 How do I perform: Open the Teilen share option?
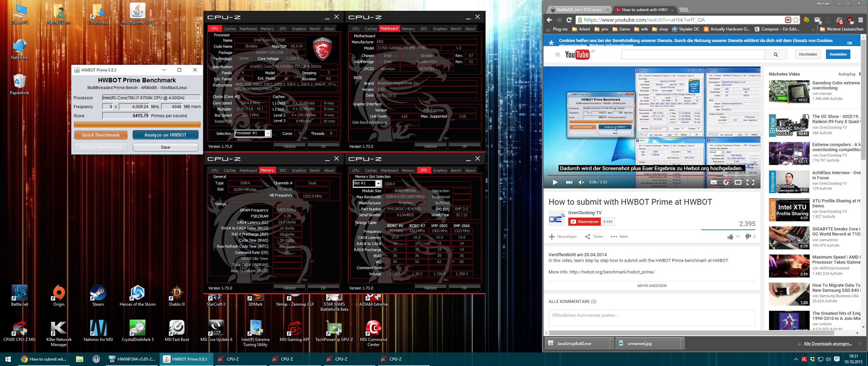pos(594,237)
